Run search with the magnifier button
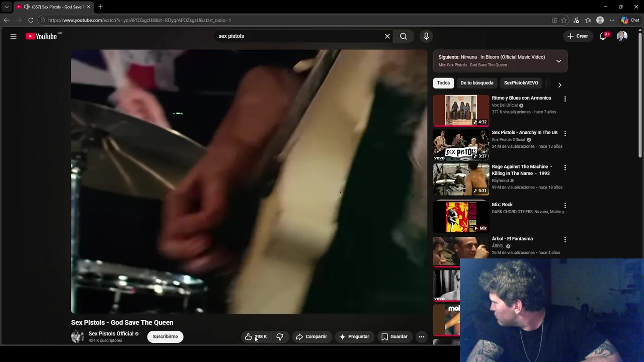This screenshot has height=362, width=644. click(x=404, y=36)
